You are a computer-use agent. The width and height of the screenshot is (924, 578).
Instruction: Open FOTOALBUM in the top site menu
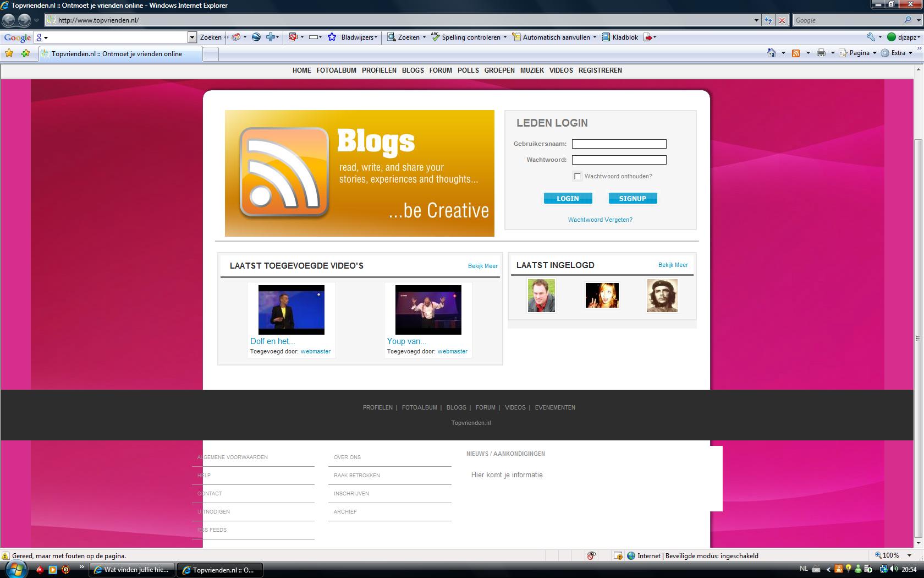[337, 70]
